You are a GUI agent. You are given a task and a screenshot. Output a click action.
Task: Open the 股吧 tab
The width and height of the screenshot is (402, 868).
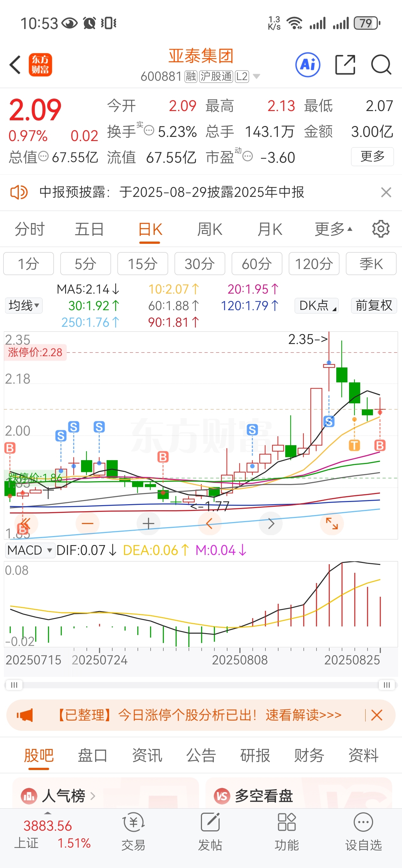click(x=39, y=755)
